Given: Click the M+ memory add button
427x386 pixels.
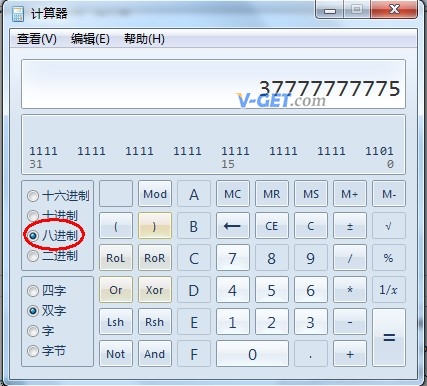Looking at the screenshot, I should click(350, 194).
